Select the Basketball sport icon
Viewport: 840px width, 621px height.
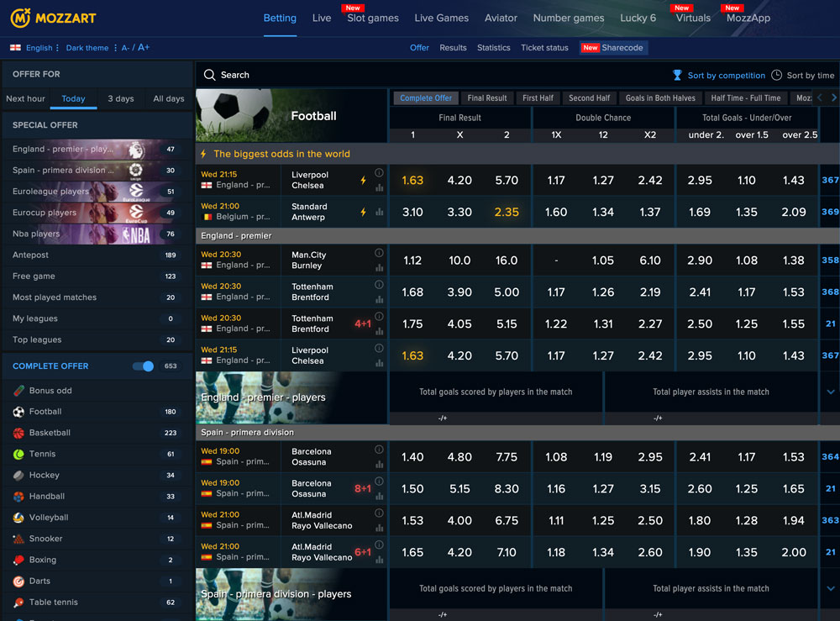[18, 433]
